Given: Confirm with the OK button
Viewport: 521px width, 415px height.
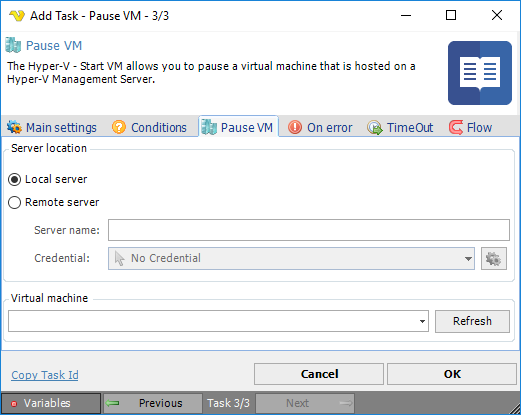Looking at the screenshot, I should (x=452, y=374).
